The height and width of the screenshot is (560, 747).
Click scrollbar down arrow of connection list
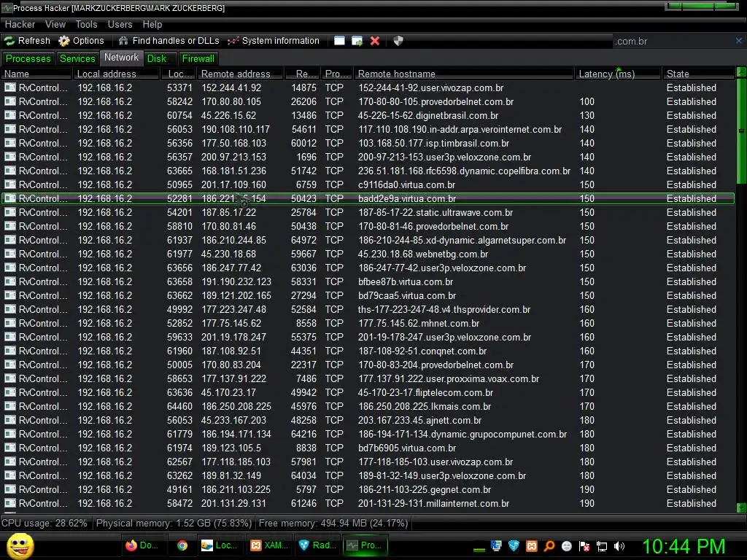pyautogui.click(x=741, y=507)
